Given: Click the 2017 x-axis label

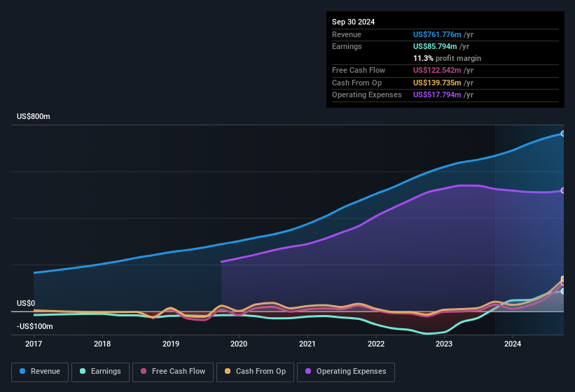Looking at the screenshot, I should (x=34, y=344).
